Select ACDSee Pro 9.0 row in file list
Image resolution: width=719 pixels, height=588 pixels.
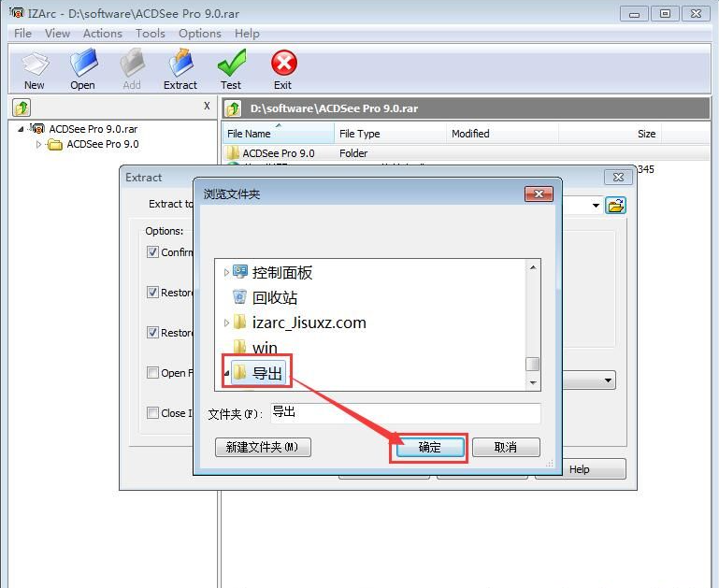pyautogui.click(x=466, y=153)
